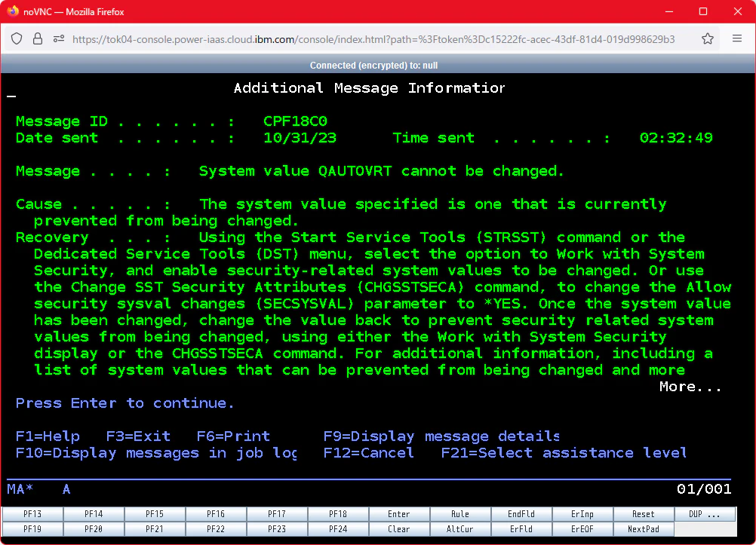756x545 pixels.
Task: Click the More... indicator text
Action: point(690,387)
